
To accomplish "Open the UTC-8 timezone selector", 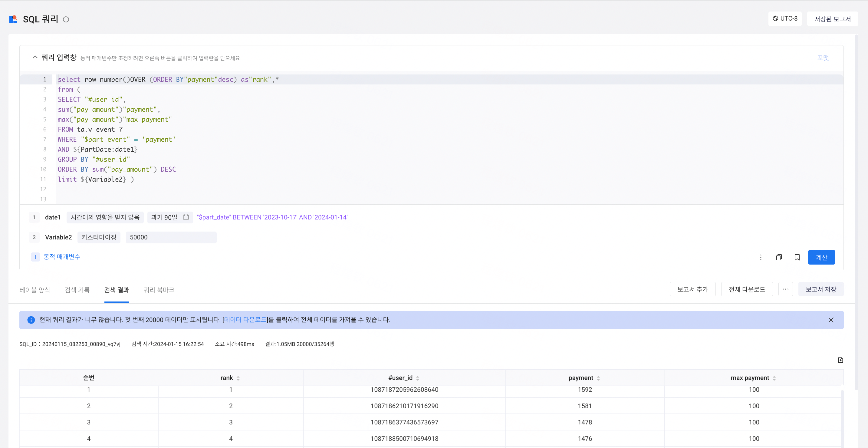I will 785,18.
